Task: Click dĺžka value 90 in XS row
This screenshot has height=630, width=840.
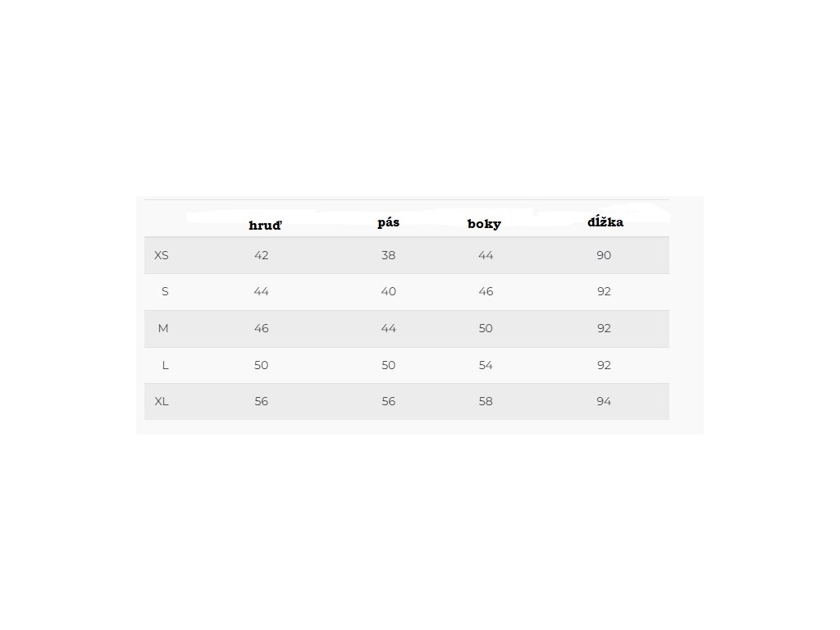Action: 605,255
